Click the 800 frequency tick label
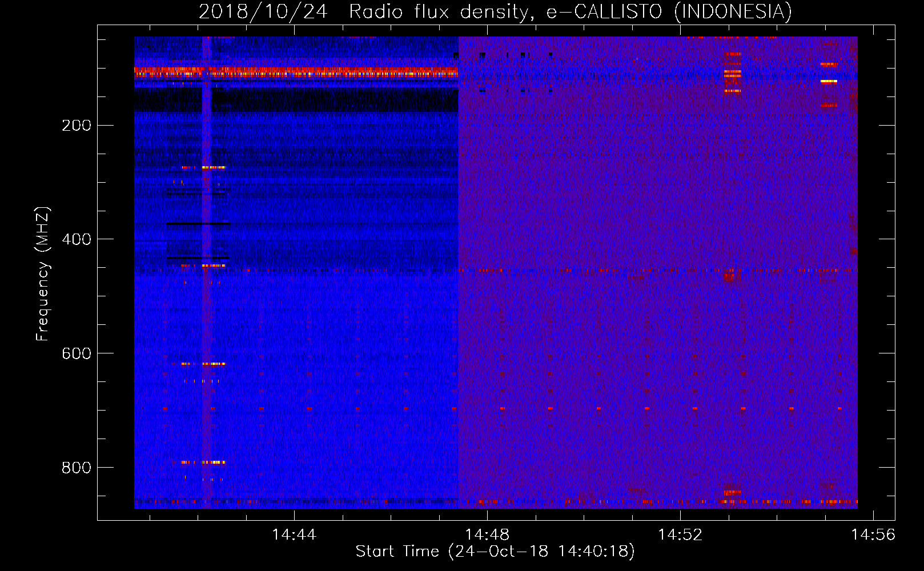Screen dimensions: 924x571 pyautogui.click(x=77, y=468)
